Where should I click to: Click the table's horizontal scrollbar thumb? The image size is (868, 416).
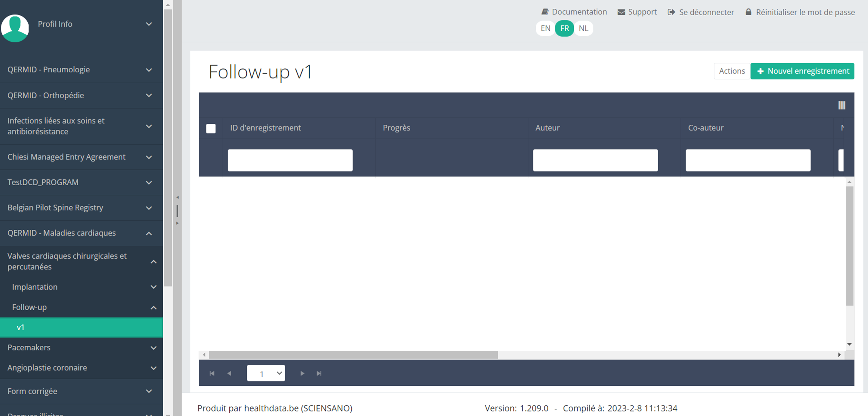pos(353,355)
